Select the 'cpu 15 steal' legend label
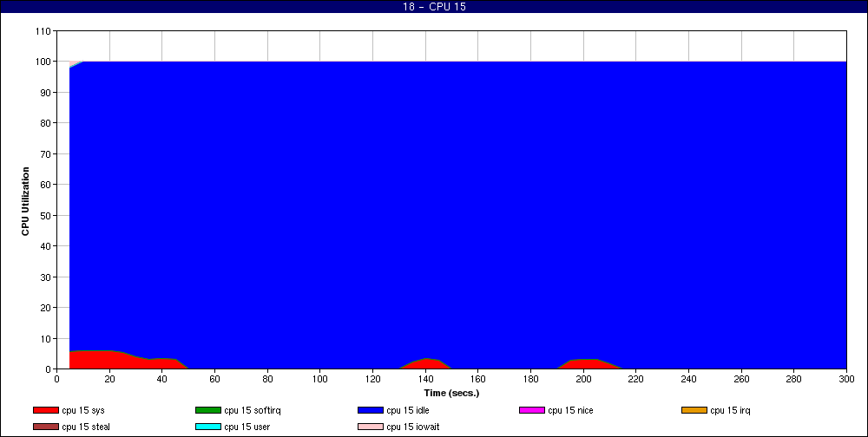 [86, 427]
